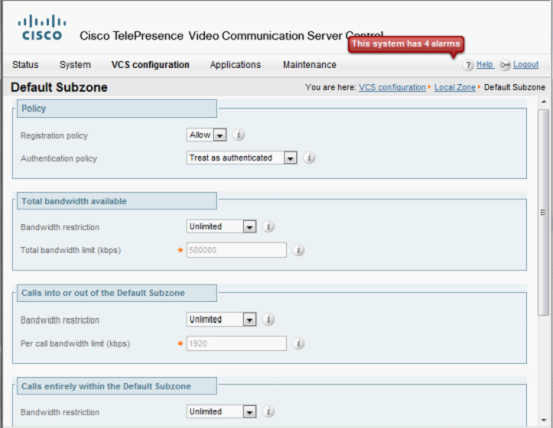Click the Help question mark icon
553x428 pixels.
[468, 65]
